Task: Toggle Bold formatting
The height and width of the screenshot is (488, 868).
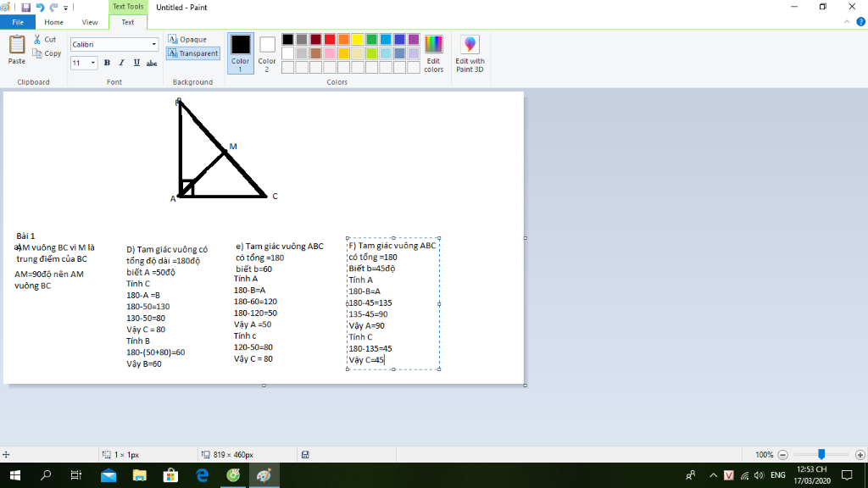Action: (107, 63)
